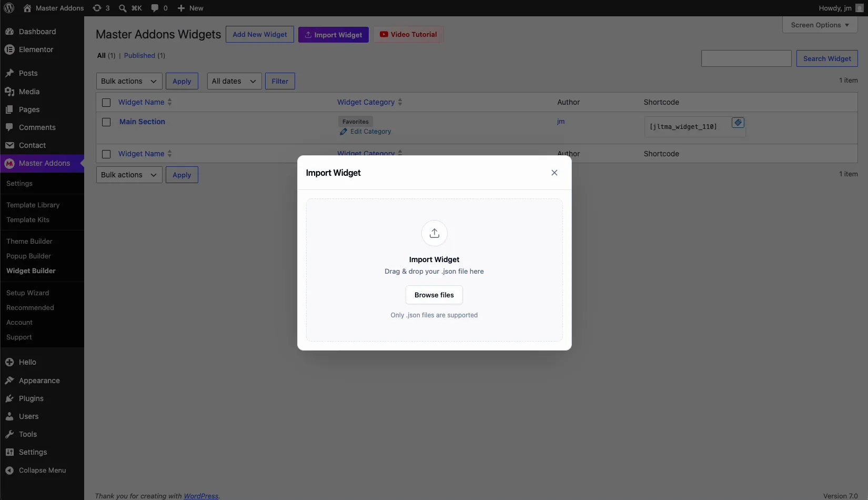The height and width of the screenshot is (500, 868).
Task: Open the Video Tutorial button
Action: pos(408,34)
